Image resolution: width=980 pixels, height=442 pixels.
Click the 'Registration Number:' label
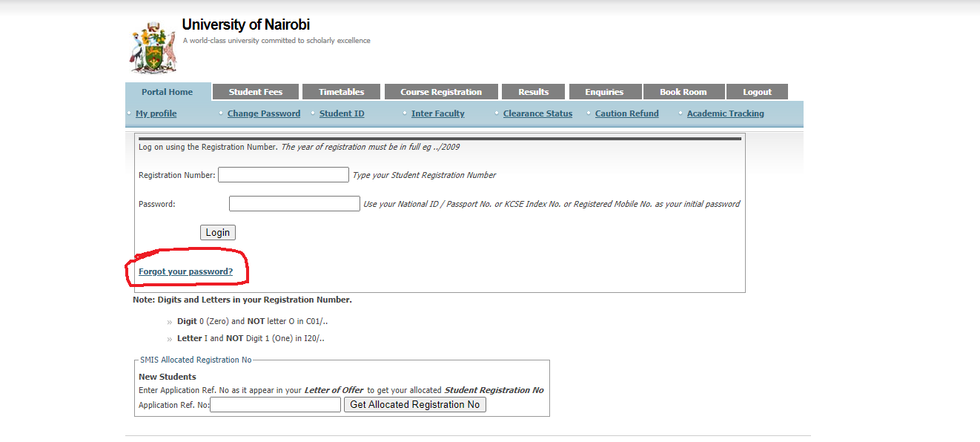click(x=177, y=175)
